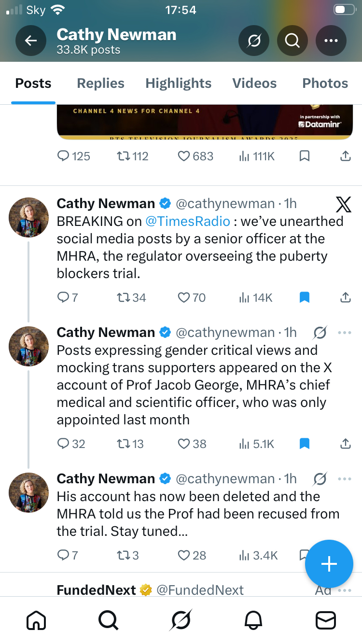Switch to the Highlights tab
362x644 pixels.
(x=178, y=84)
